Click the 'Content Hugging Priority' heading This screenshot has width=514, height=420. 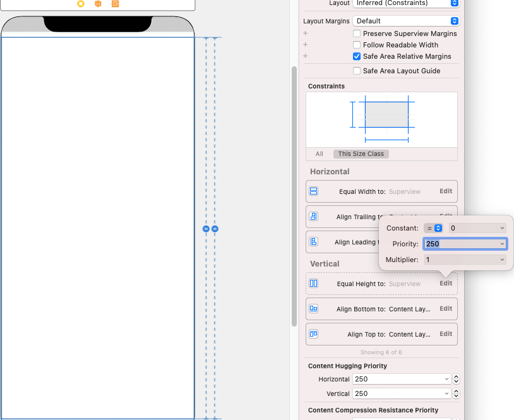(347, 366)
